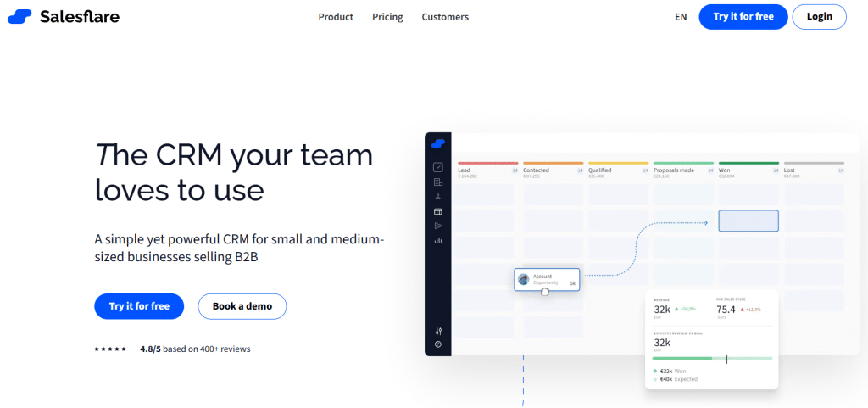Click the €40k Expected legend entry
Image resolution: width=868 pixels, height=408 pixels.
[x=676, y=379]
